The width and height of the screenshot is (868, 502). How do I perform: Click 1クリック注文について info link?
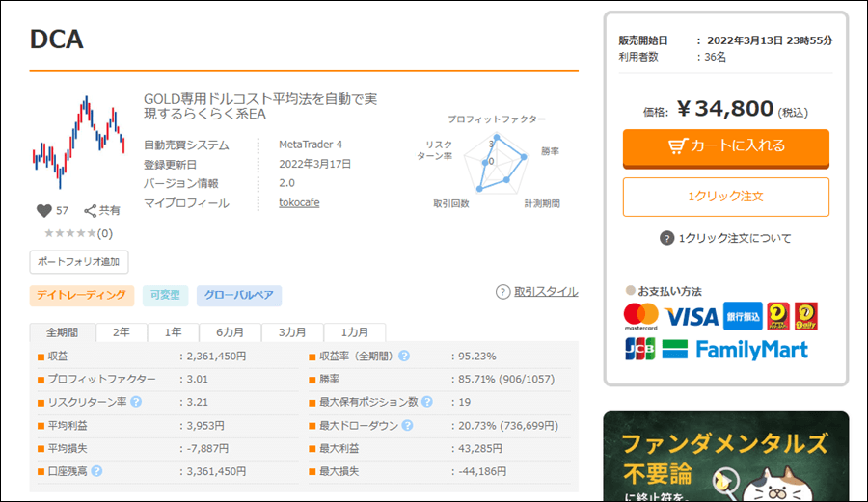point(725,238)
